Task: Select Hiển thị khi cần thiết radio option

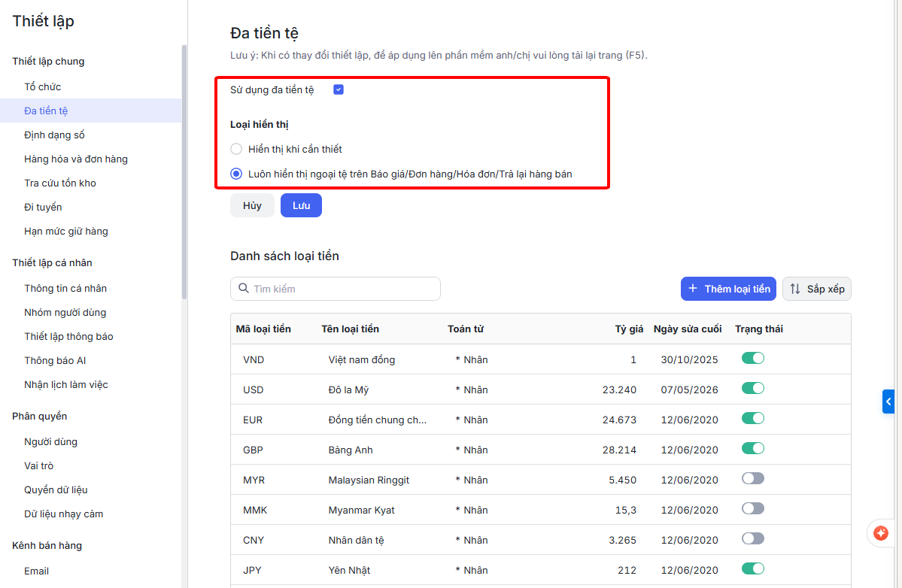Action: 236,149
